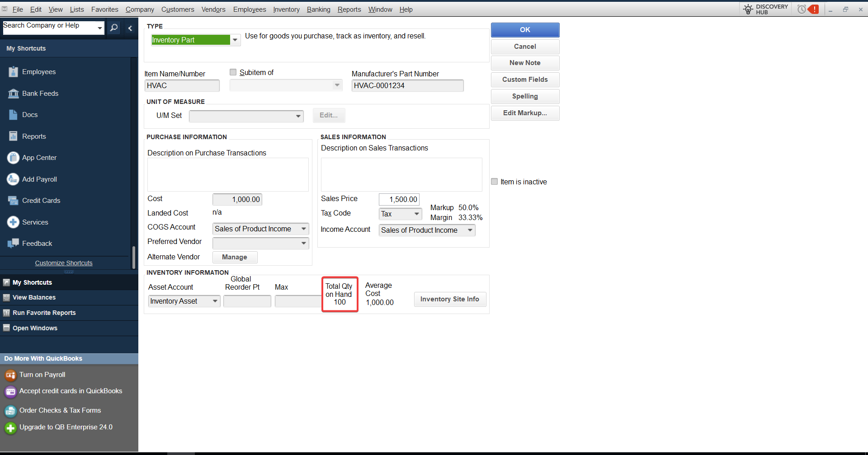Click the Services plus icon
The height and width of the screenshot is (455, 868).
tap(13, 222)
